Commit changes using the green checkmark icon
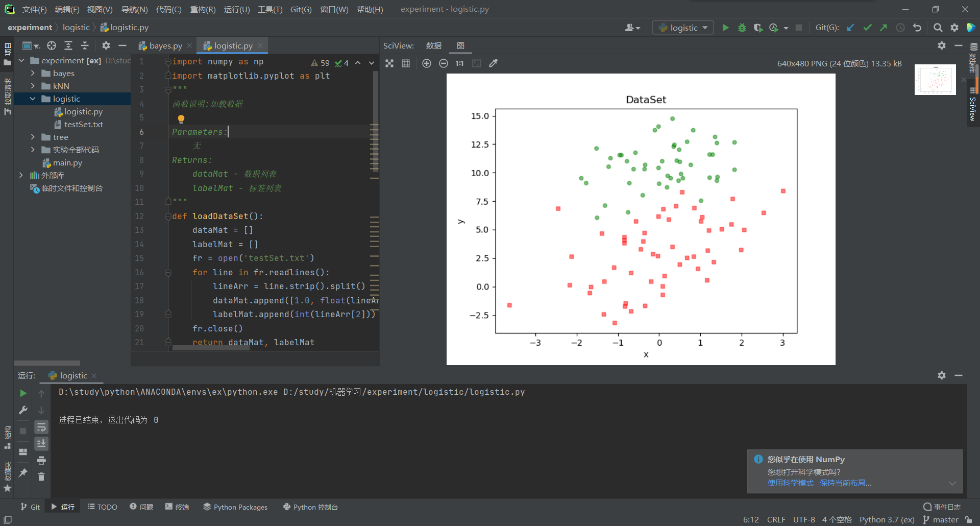Viewport: 980px width, 526px height. 867,28
